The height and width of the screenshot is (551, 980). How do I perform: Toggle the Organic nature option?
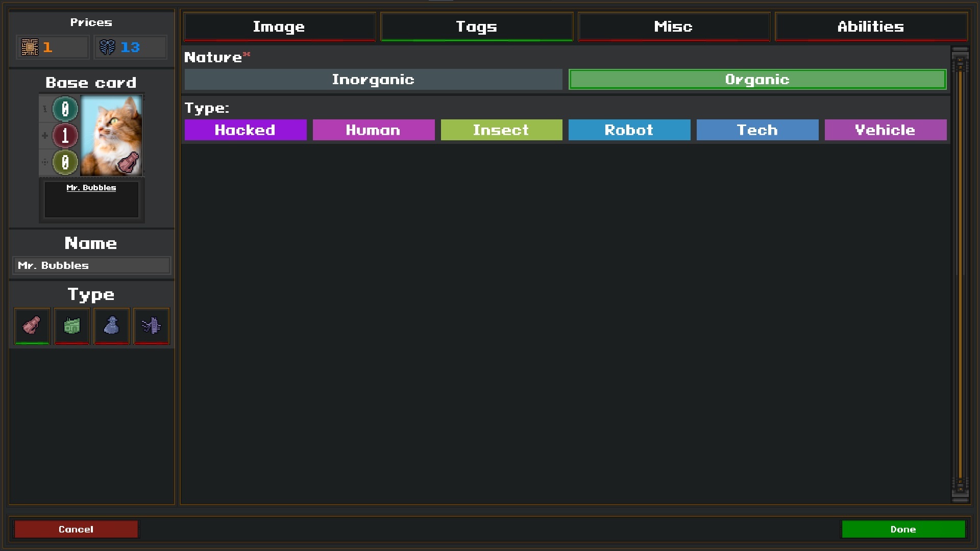(x=757, y=80)
